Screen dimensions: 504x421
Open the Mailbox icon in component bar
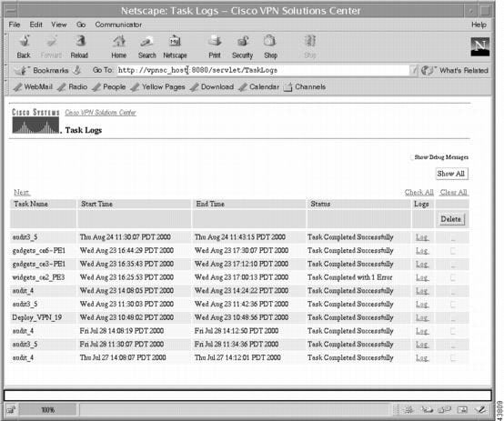428,410
